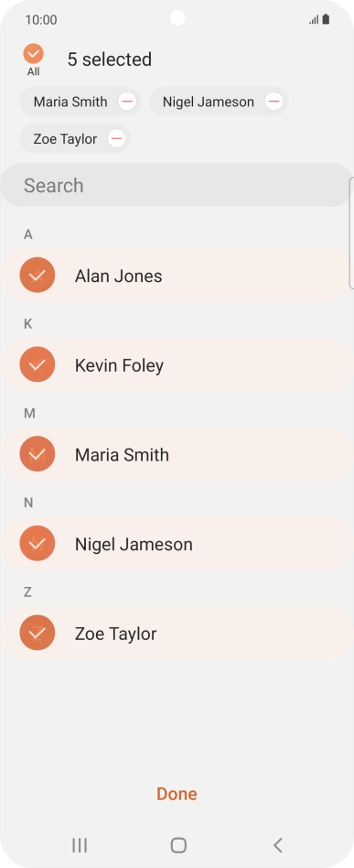Uncheck Zoe Taylor contact checkmark
The width and height of the screenshot is (354, 868).
38,634
